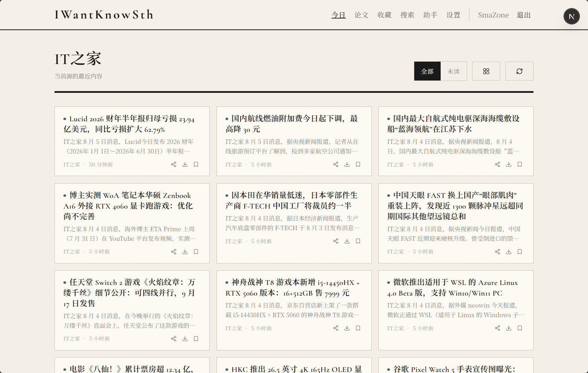588x373 pixels.
Task: Bookmark the 本田 F-TECH layoffs article
Action: point(358,241)
